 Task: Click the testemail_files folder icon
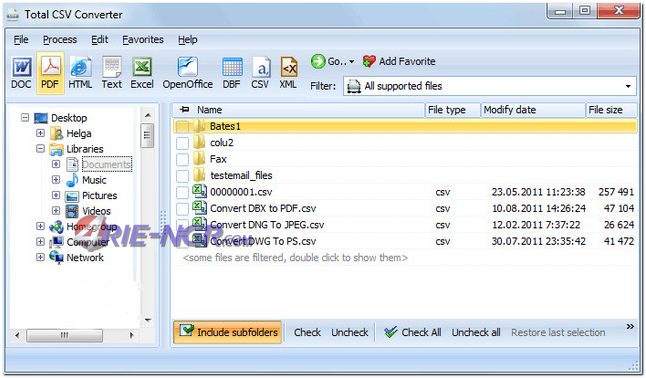199,175
